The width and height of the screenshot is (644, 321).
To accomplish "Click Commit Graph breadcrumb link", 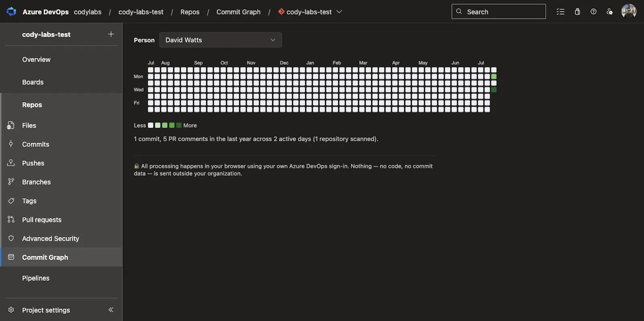I will [238, 12].
